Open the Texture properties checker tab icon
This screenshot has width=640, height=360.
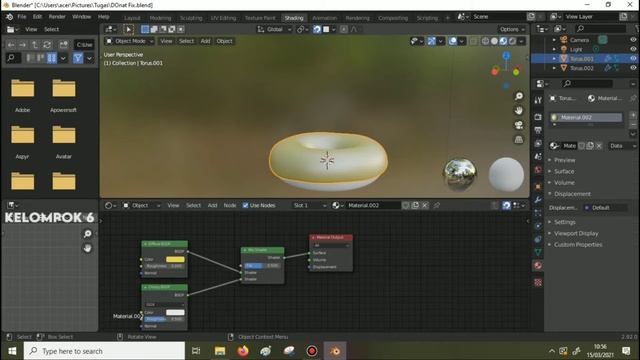538,282
